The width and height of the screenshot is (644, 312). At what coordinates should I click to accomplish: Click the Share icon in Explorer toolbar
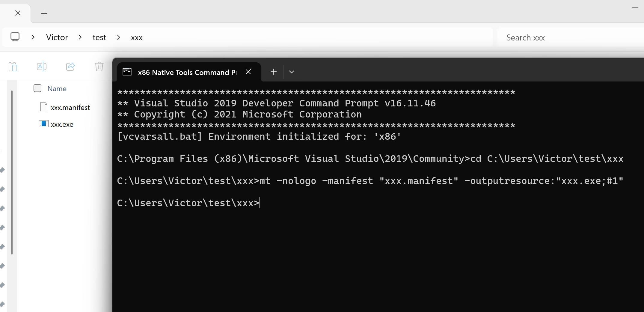[x=70, y=67]
